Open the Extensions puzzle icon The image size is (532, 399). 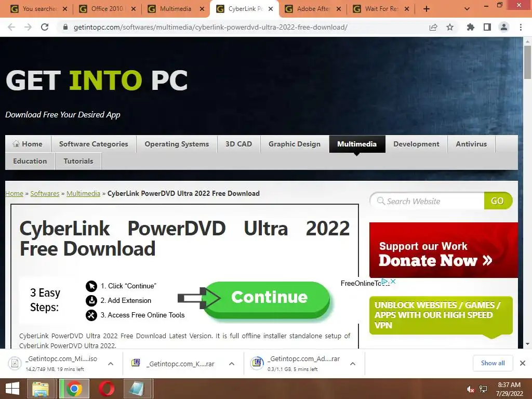pyautogui.click(x=470, y=27)
